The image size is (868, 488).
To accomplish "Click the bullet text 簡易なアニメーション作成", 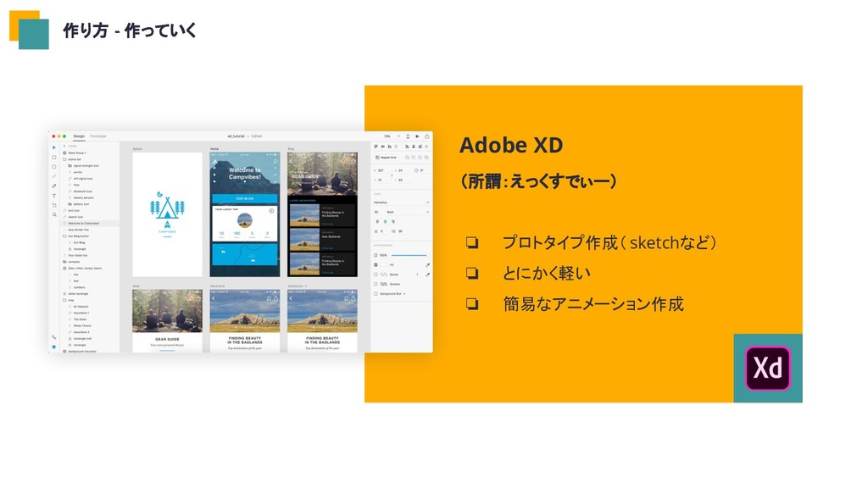I will (x=593, y=304).
